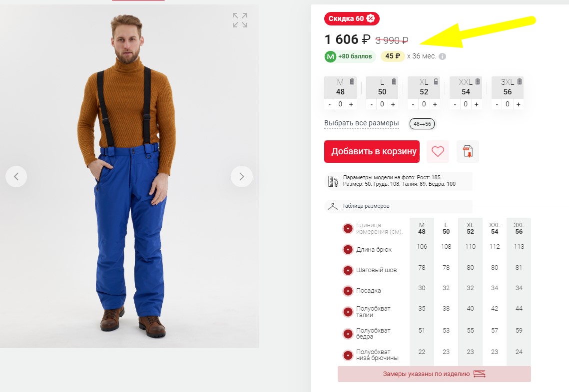Viewport: 569px width, 392px height.
Task: Show previous product photo
Action: click(x=16, y=177)
